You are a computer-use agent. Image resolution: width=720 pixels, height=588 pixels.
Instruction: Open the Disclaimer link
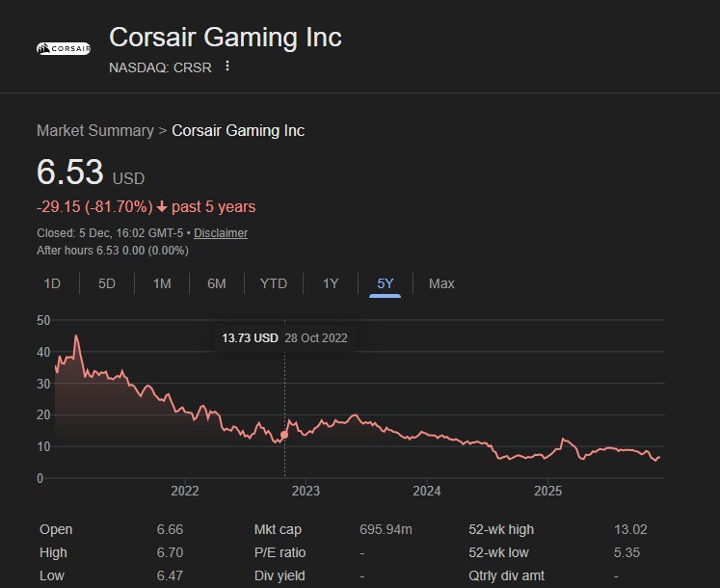[221, 233]
